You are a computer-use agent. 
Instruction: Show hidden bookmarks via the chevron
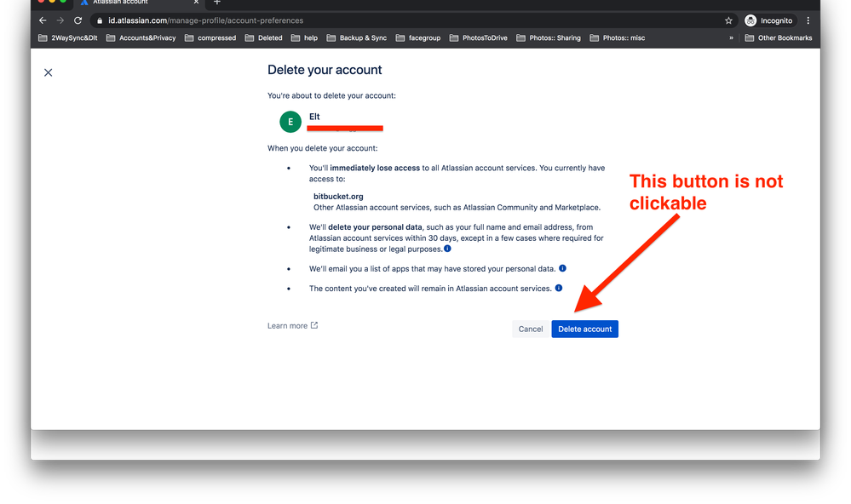pos(731,38)
